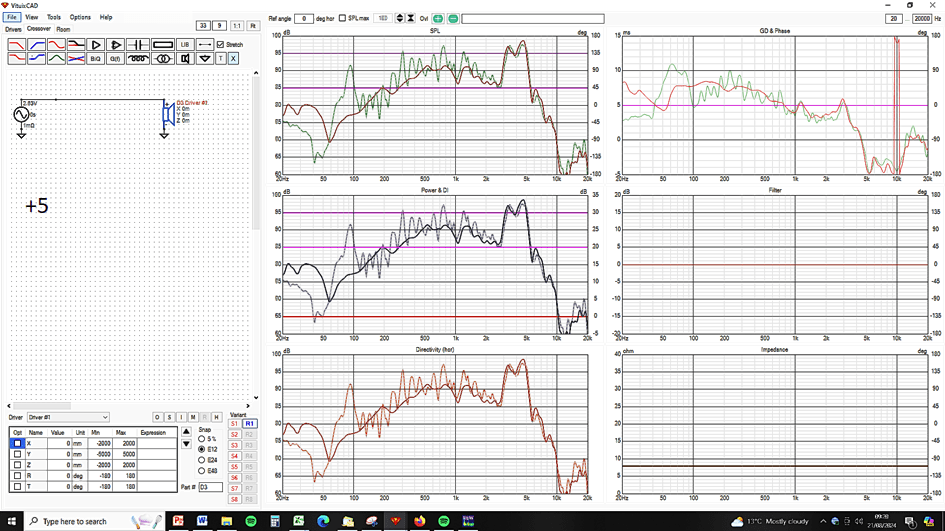
Task: Click the up triangle button beside the parameter table
Action: 186,432
